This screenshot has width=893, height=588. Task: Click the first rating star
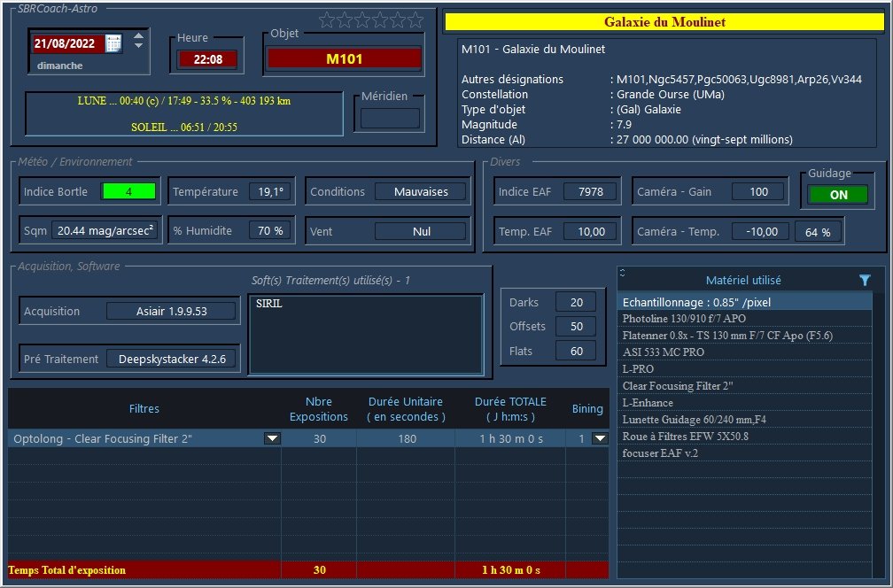[327, 20]
